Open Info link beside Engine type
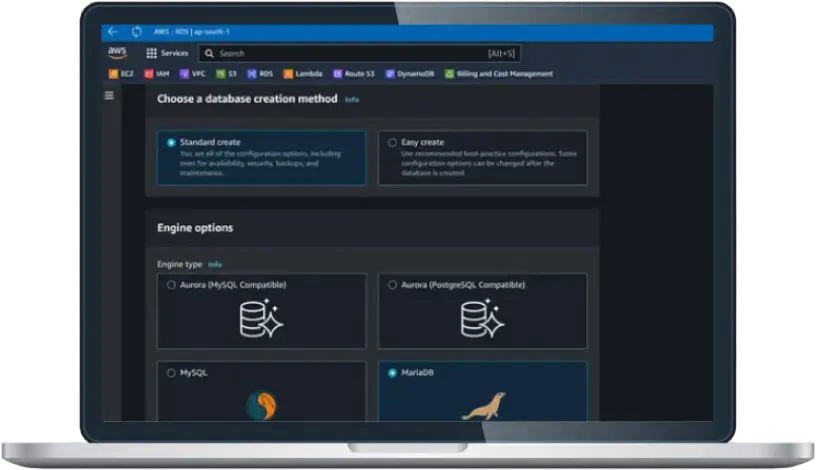 point(215,264)
